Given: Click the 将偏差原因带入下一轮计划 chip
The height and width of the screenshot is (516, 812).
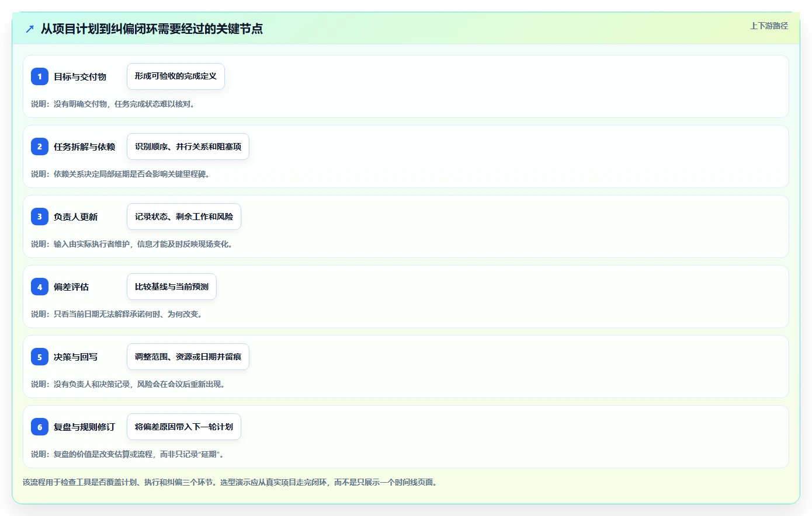Looking at the screenshot, I should point(184,427).
